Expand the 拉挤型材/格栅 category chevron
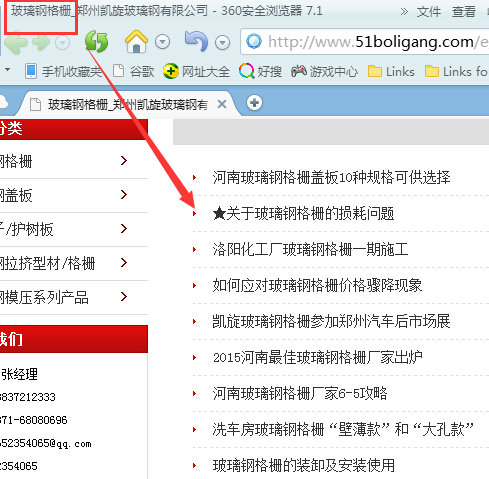 (124, 263)
